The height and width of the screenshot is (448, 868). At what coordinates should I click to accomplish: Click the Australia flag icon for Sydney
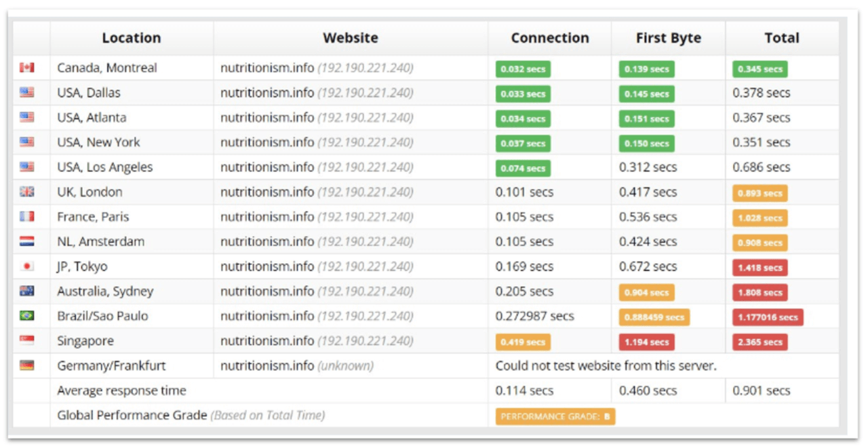27,291
